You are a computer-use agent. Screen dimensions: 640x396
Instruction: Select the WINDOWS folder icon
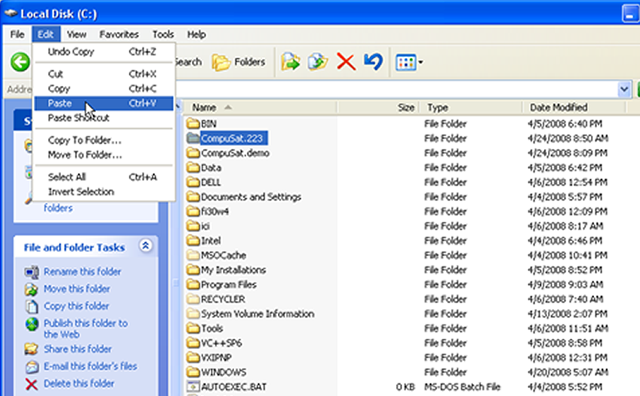coord(193,372)
